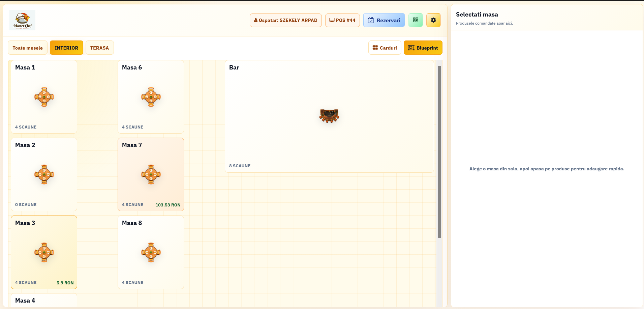This screenshot has height=309, width=644.
Task: Click the Ospatar SZEKELY ARPAD button
Action: [x=285, y=20]
